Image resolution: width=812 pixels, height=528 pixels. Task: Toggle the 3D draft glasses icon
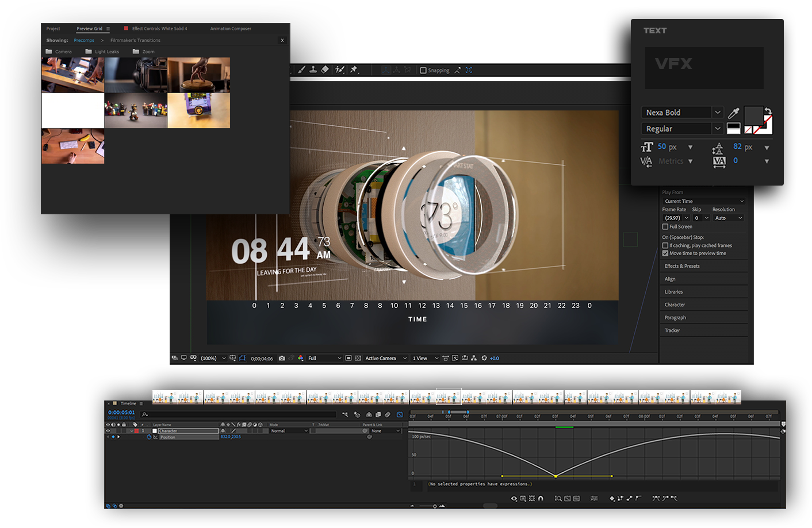pyautogui.click(x=193, y=358)
